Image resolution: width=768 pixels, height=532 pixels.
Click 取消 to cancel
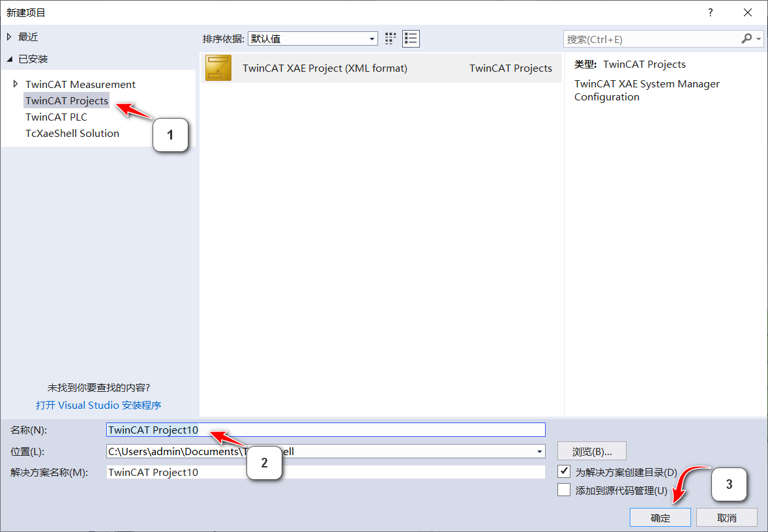coord(727,518)
